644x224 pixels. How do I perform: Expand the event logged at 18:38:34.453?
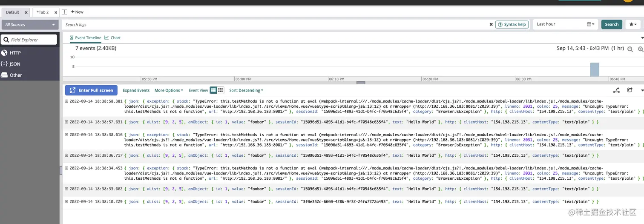66,168
